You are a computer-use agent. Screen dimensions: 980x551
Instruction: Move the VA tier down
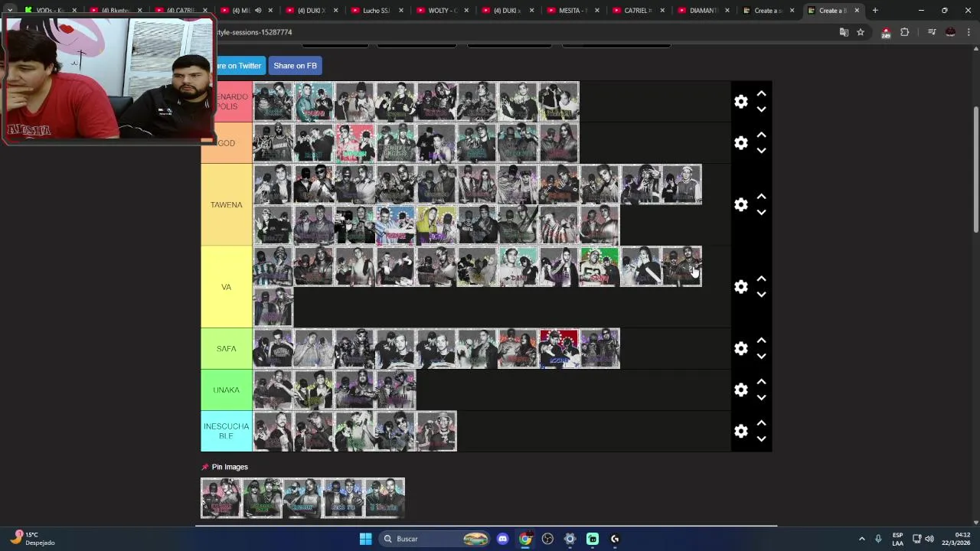point(761,295)
